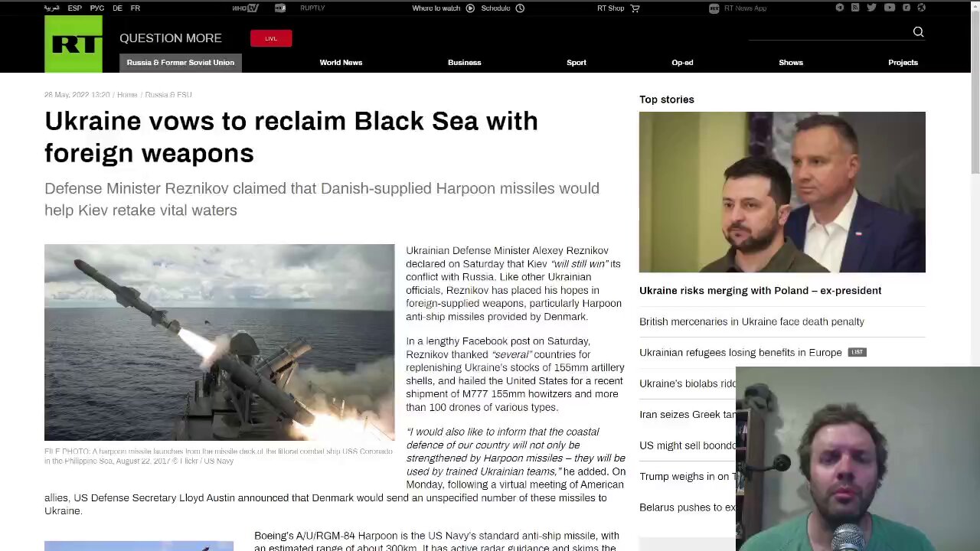Open 'British mercenaries in Ukraine face death penalty'
The width and height of the screenshot is (980, 551).
pos(752,322)
